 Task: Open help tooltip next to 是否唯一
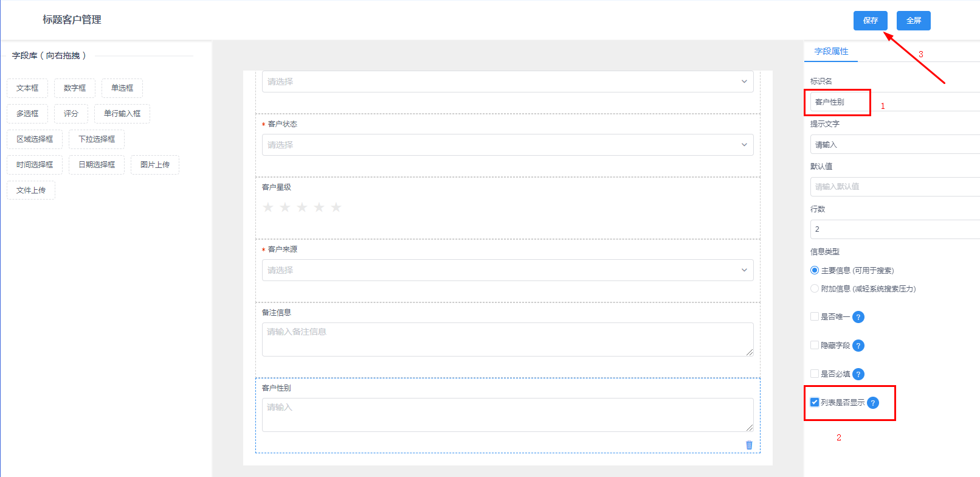(858, 317)
